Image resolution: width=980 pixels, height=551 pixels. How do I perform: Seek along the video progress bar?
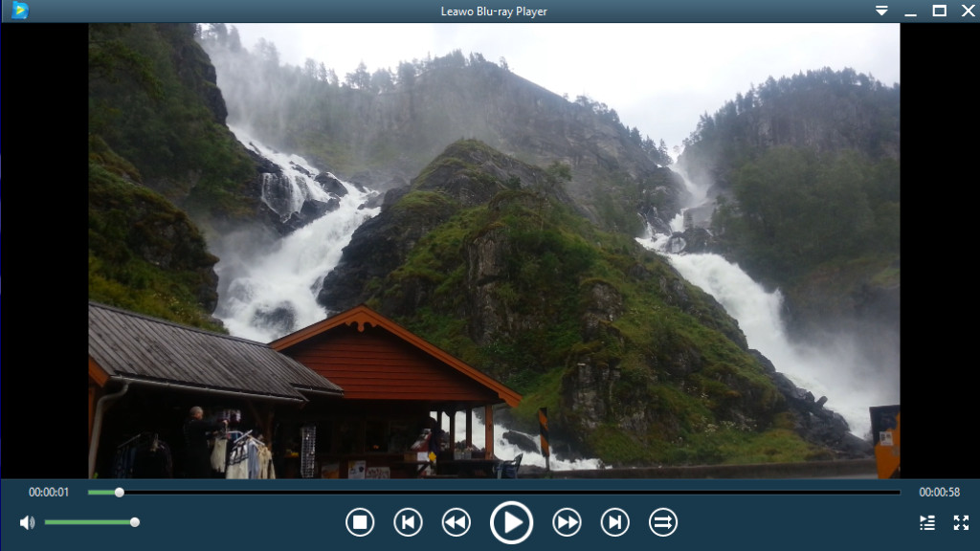(x=494, y=493)
